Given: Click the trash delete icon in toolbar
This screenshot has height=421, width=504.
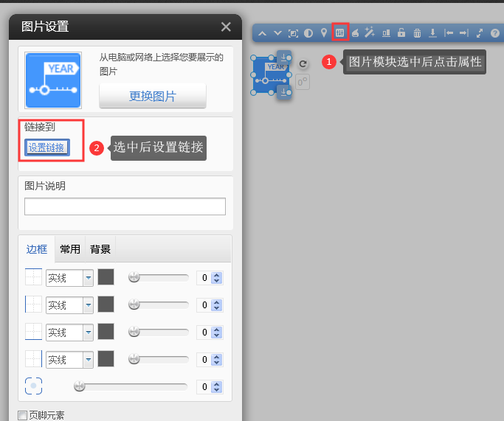Looking at the screenshot, I should [417, 32].
